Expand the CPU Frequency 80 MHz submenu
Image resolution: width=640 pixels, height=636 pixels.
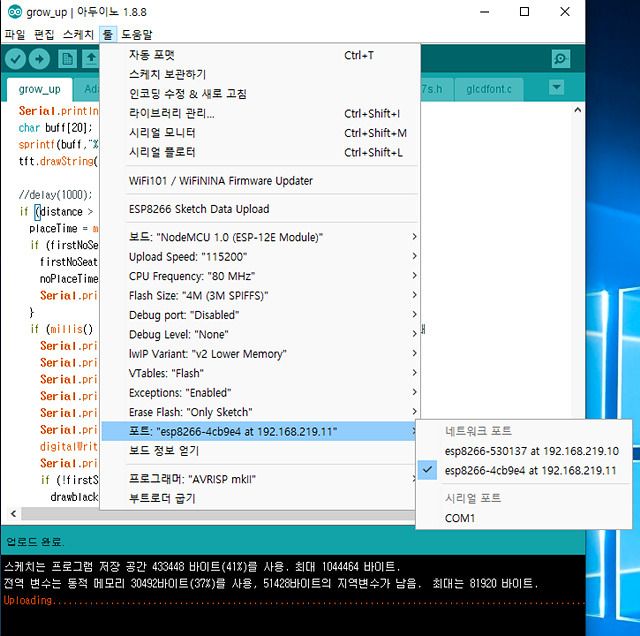tap(260, 276)
